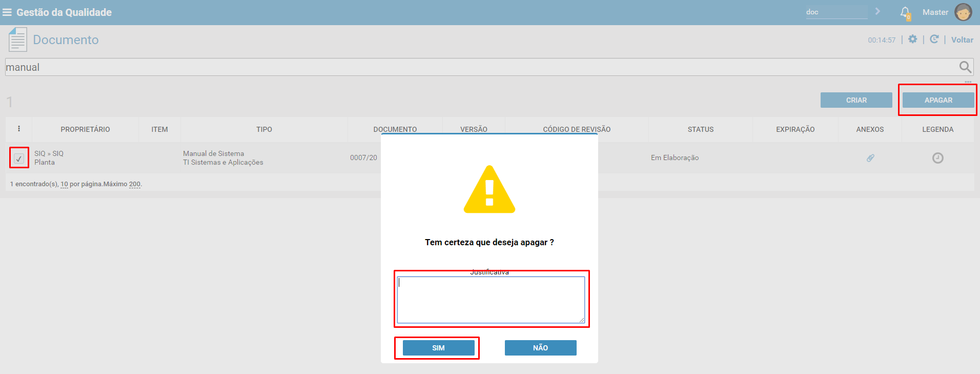Click the 'Tem certeza que deseja apagar ?' message

(489, 242)
